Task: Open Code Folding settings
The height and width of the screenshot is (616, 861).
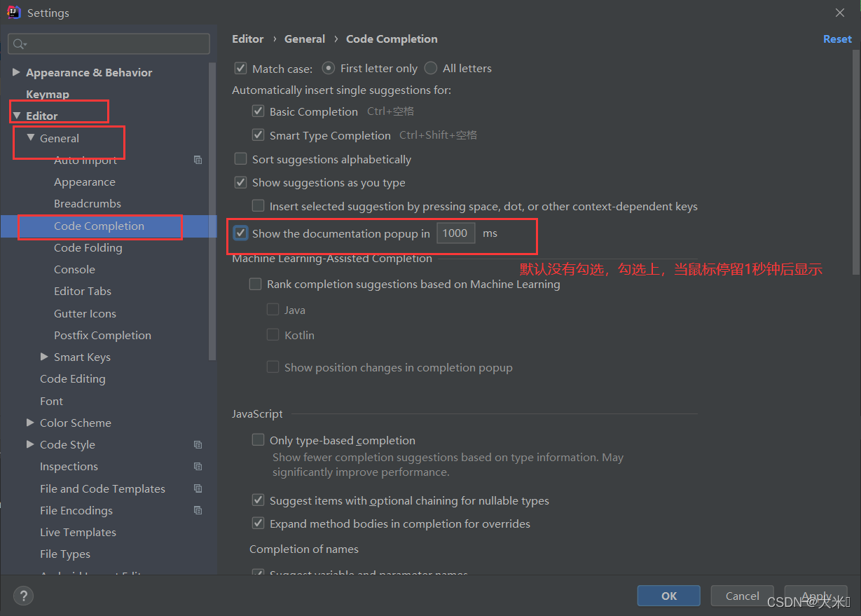Action: tap(88, 247)
